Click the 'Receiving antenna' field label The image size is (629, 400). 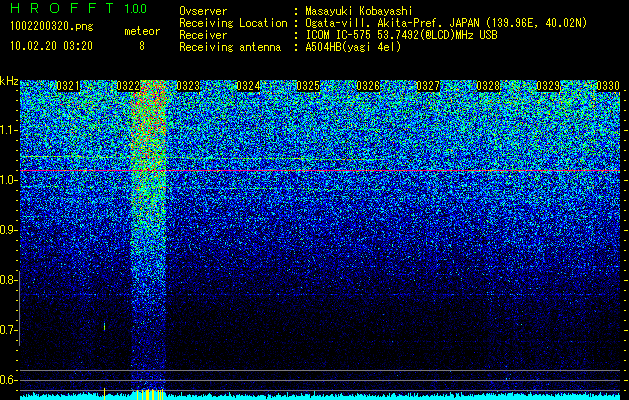coord(230,47)
